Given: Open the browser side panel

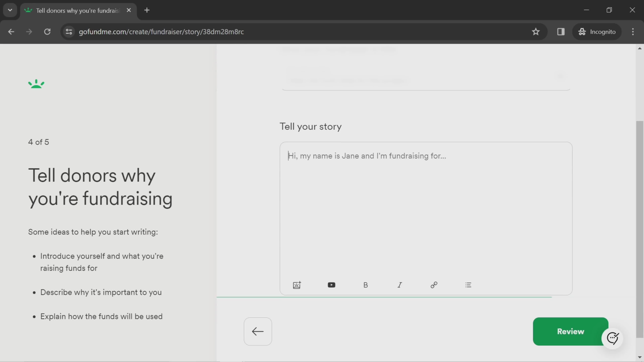Looking at the screenshot, I should pos(561,32).
